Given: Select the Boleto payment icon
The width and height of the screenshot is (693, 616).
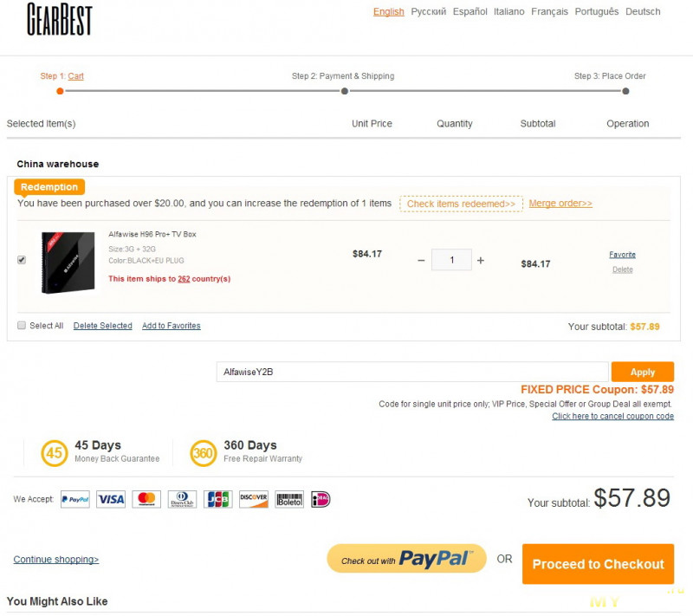Looking at the screenshot, I should click(289, 499).
